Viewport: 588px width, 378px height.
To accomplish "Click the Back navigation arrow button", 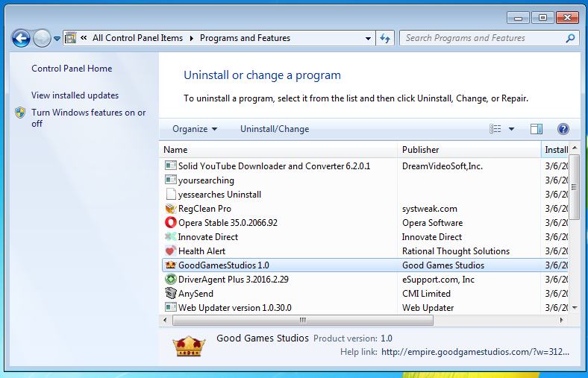I will [21, 38].
